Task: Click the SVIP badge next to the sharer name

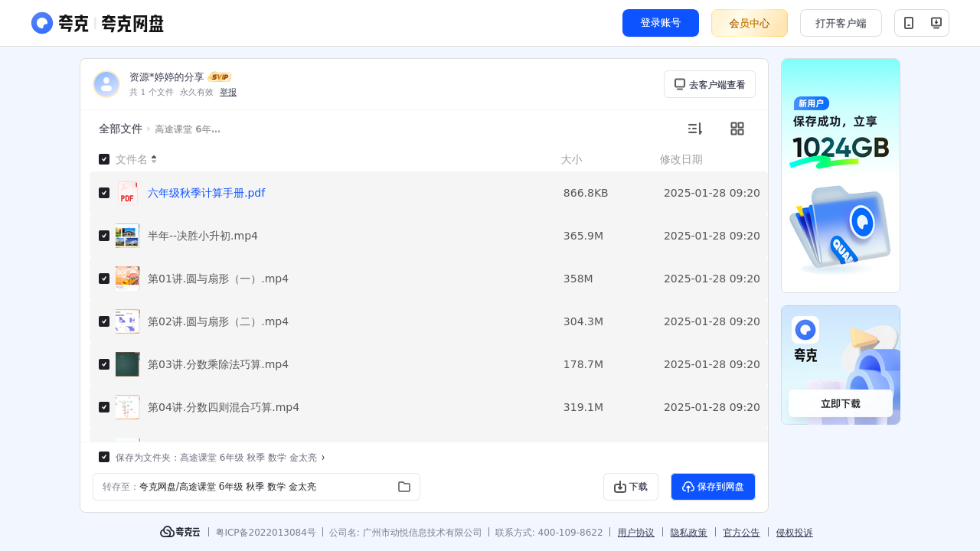Action: click(220, 77)
